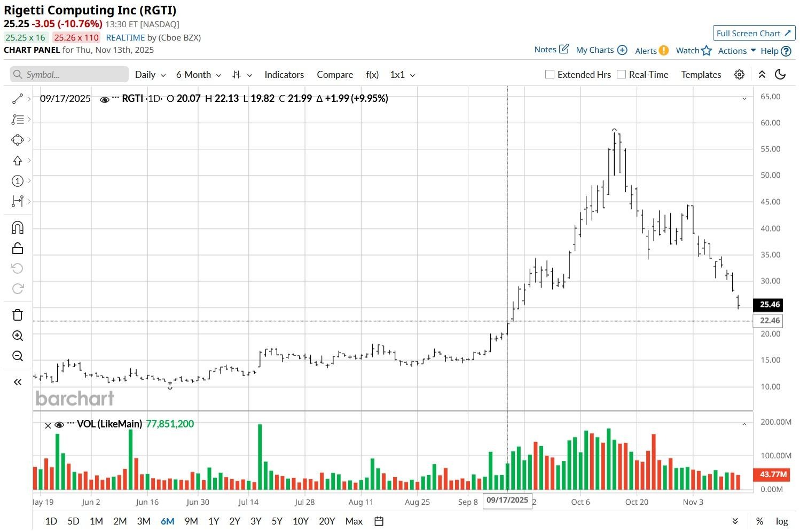Toggle logarithmic scale

[782, 521]
